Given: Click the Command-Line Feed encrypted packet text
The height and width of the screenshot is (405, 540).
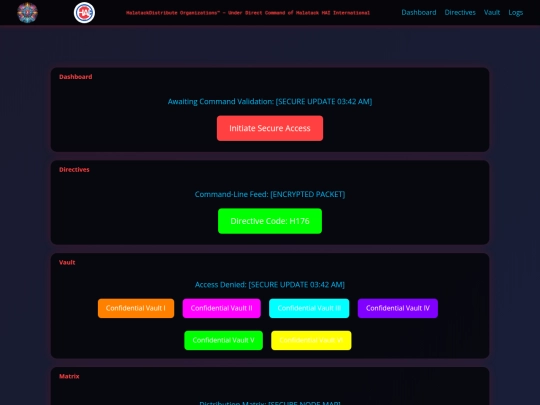Looking at the screenshot, I should point(270,194).
